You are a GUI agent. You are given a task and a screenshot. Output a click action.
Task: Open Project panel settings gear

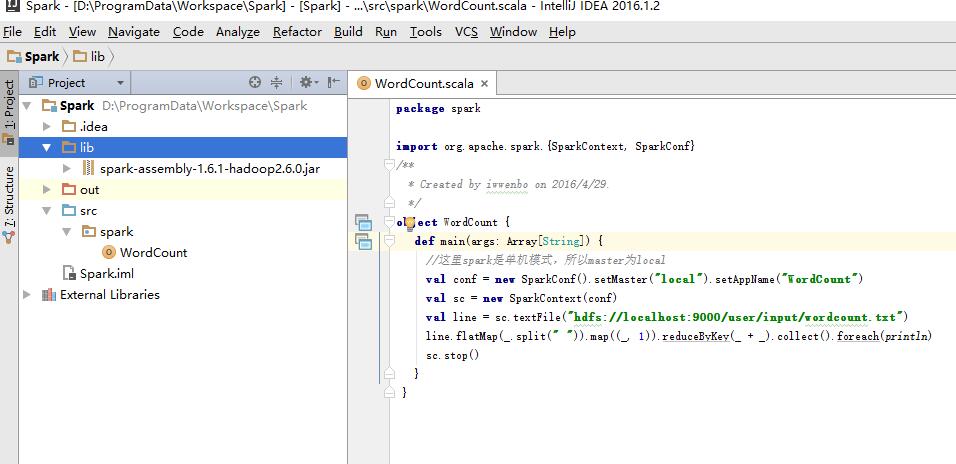tap(306, 83)
